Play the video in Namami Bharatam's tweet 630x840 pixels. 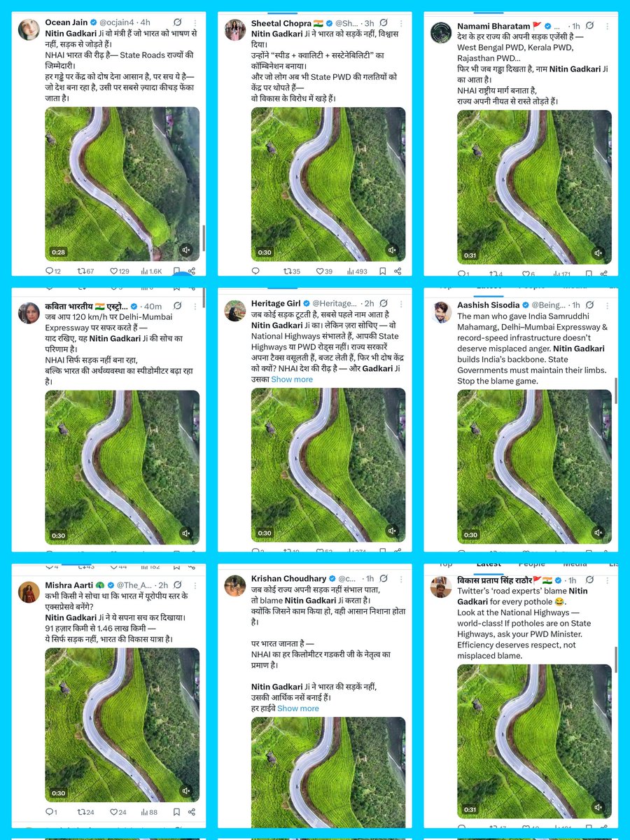534,187
